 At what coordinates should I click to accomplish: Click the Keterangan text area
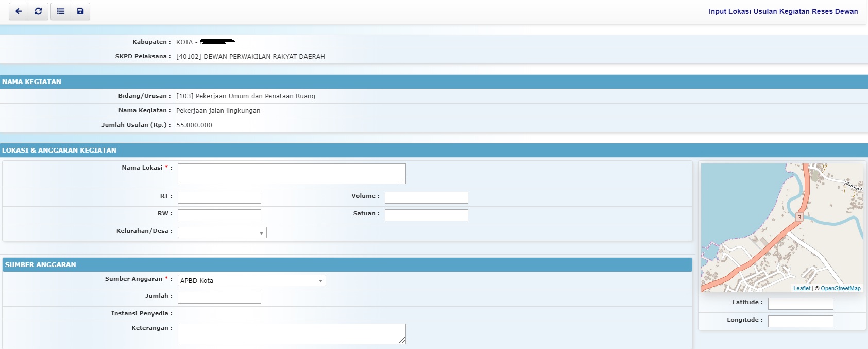(x=291, y=334)
